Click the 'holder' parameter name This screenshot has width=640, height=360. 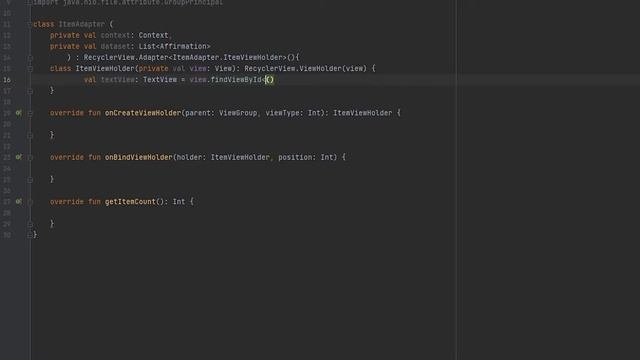coord(189,157)
